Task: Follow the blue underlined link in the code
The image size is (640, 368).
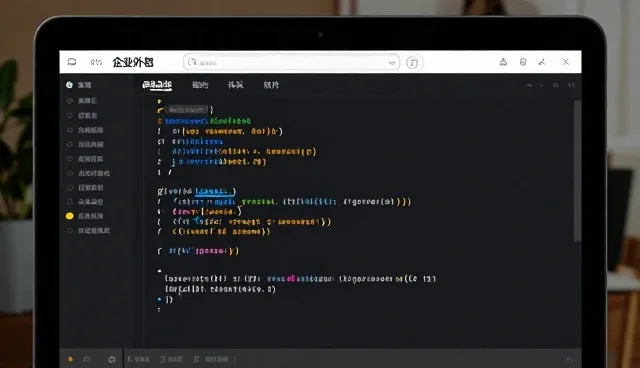Action: 214,191
